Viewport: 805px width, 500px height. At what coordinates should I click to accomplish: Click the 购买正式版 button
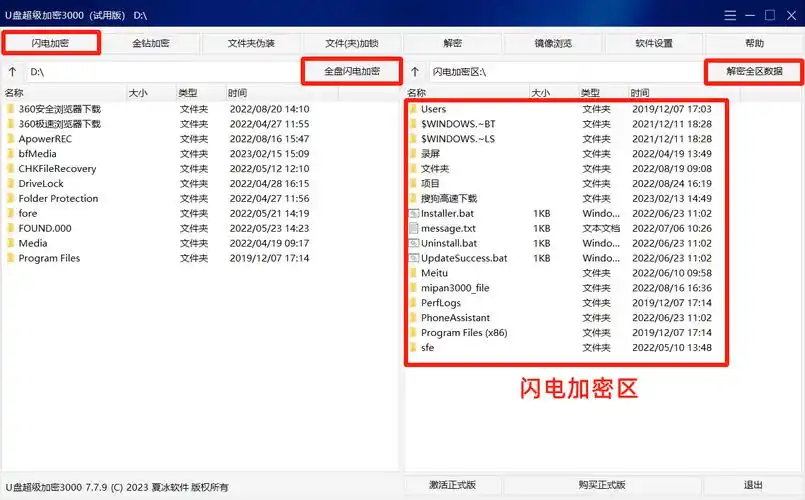click(x=602, y=485)
